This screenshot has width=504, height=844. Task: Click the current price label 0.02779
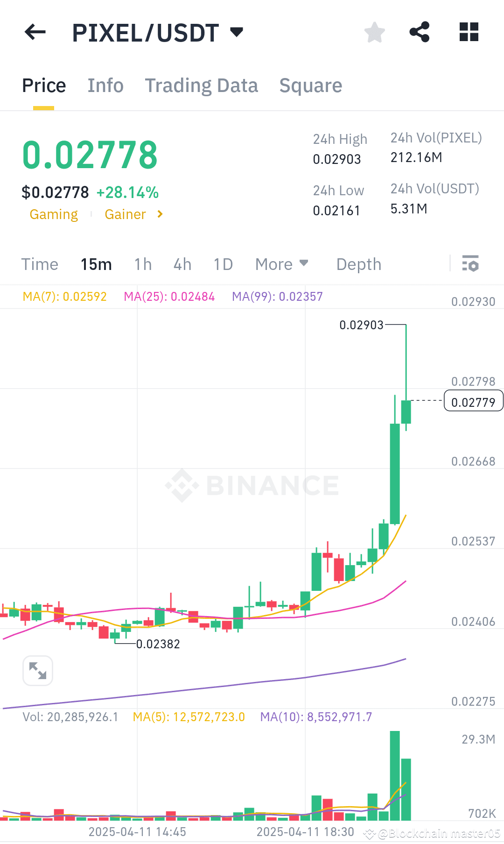pos(473,401)
